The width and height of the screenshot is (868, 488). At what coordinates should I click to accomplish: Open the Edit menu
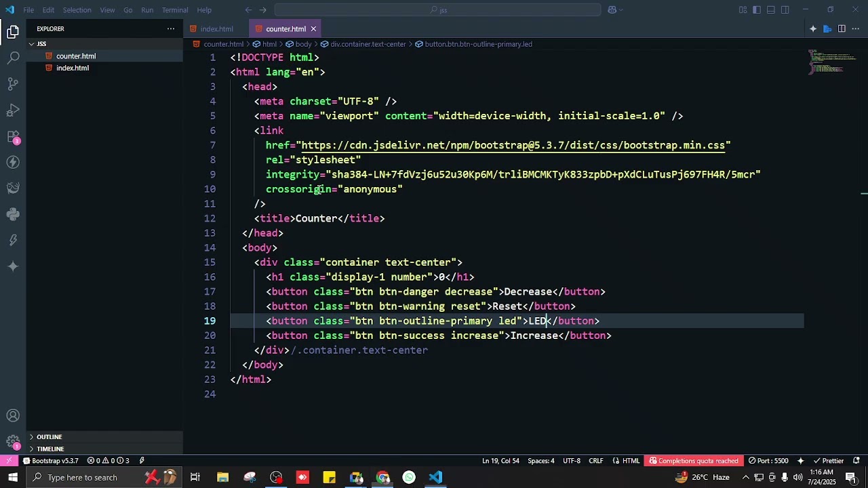48,9
